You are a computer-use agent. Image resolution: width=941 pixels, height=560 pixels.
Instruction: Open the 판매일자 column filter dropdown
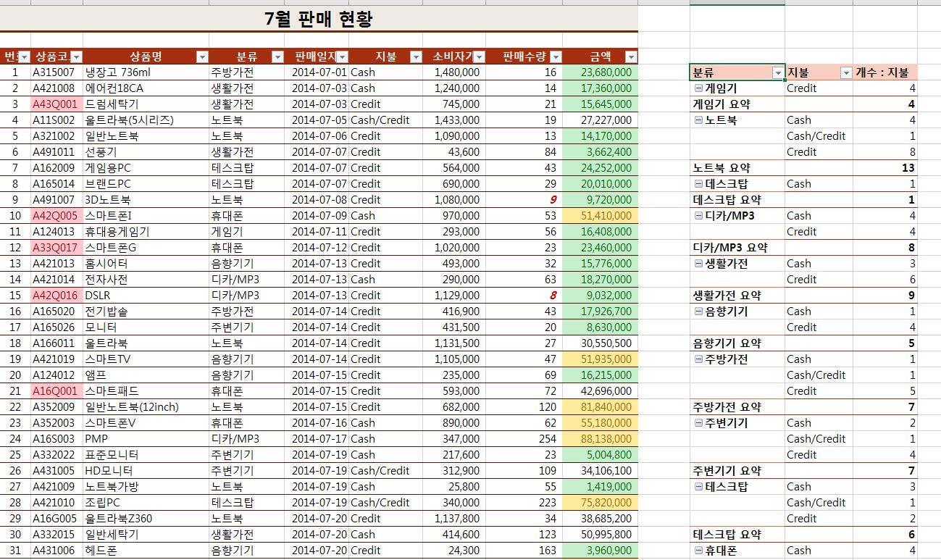click(x=343, y=57)
